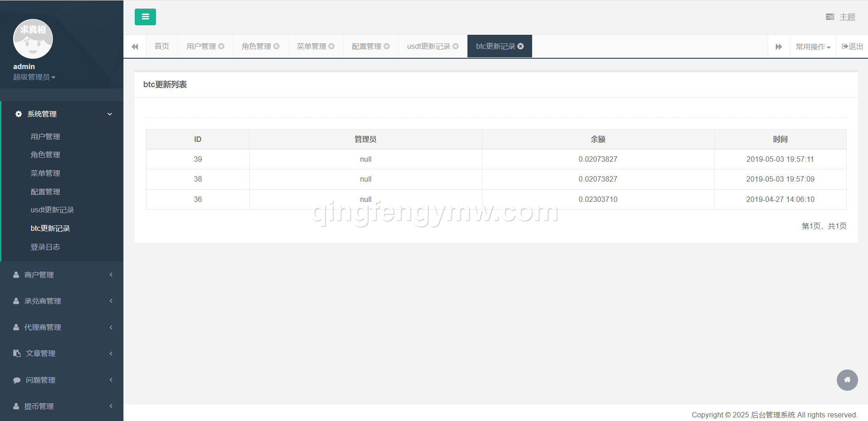Expand the 文章管理 menu
Viewport: 868px width, 421px height.
point(61,353)
